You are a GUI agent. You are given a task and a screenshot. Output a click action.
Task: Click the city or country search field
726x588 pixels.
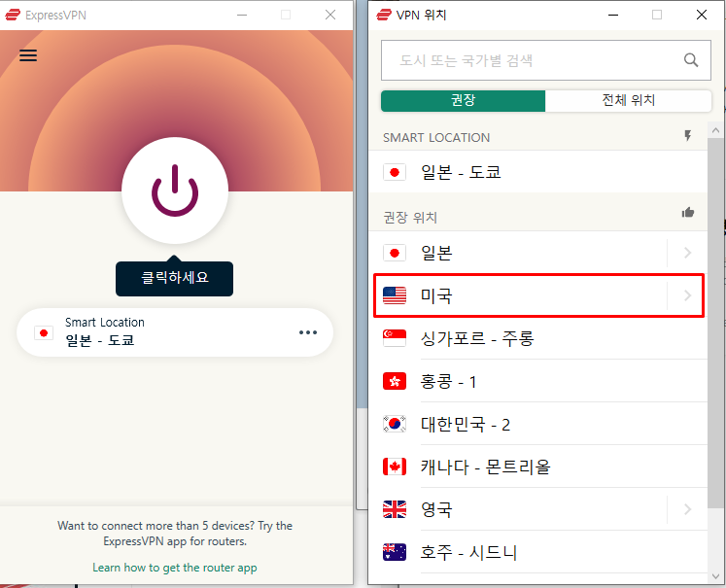546,60
